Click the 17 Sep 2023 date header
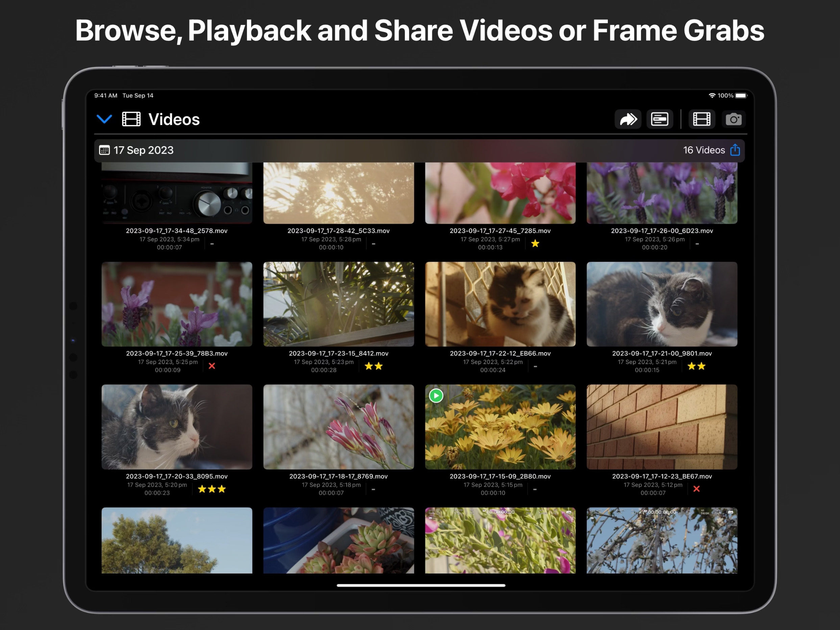Viewport: 840px width, 630px height. click(144, 150)
